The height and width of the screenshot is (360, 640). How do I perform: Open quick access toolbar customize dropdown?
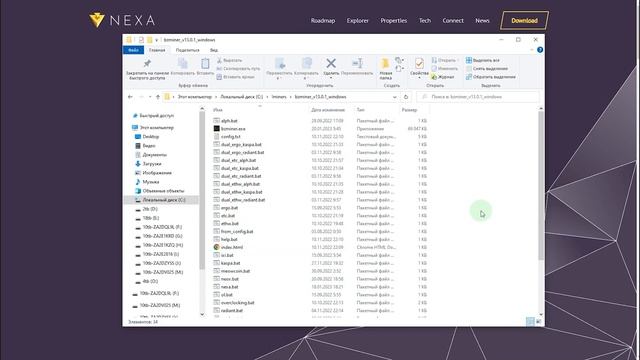tap(156, 40)
